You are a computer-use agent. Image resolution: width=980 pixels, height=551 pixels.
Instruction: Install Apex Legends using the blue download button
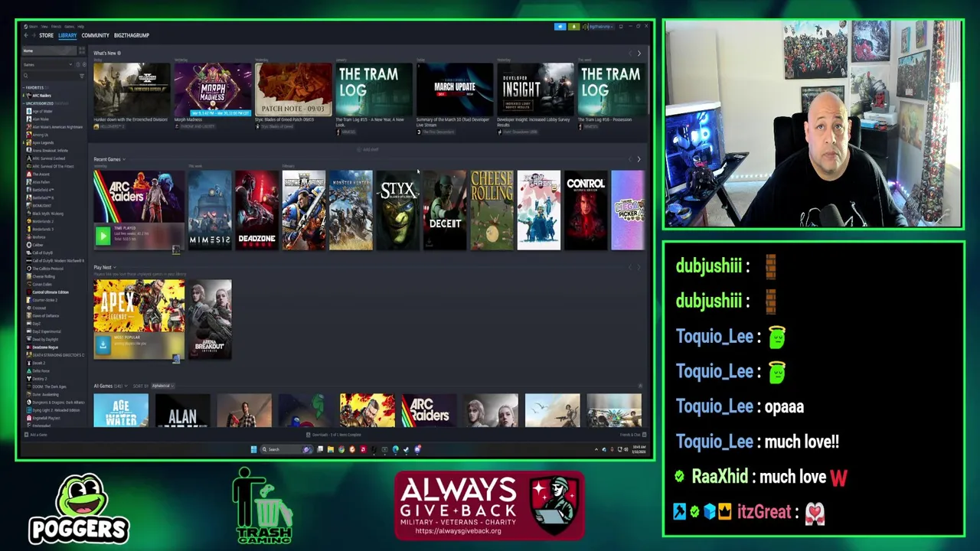tap(103, 345)
